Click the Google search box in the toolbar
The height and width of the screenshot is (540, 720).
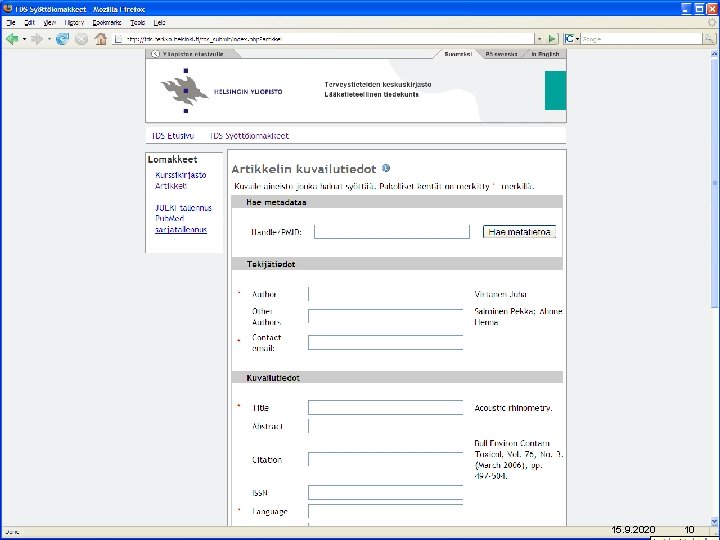click(x=641, y=39)
